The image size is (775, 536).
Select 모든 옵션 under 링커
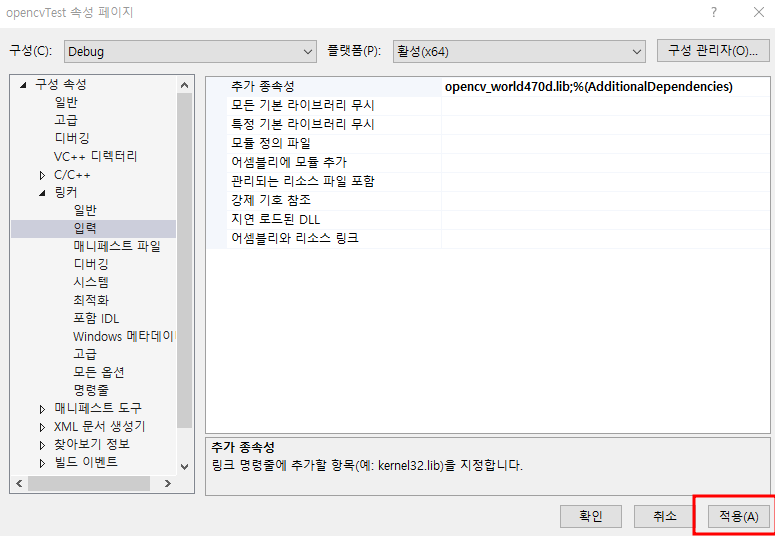click(98, 372)
